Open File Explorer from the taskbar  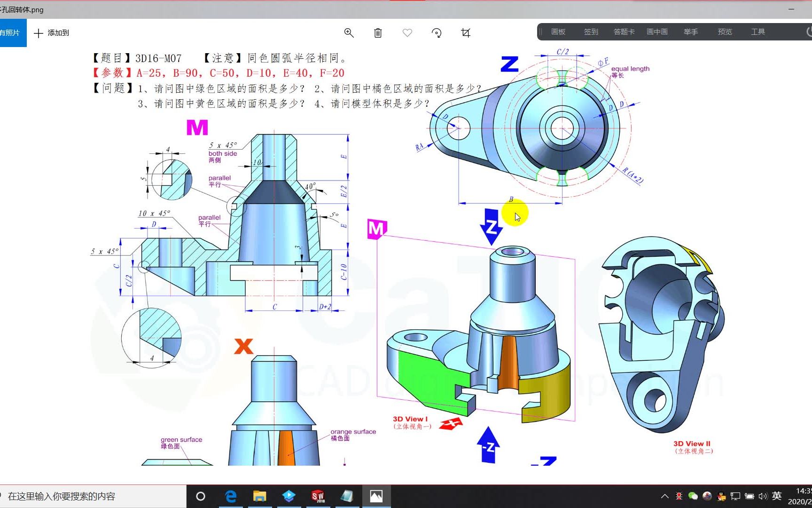click(x=260, y=496)
